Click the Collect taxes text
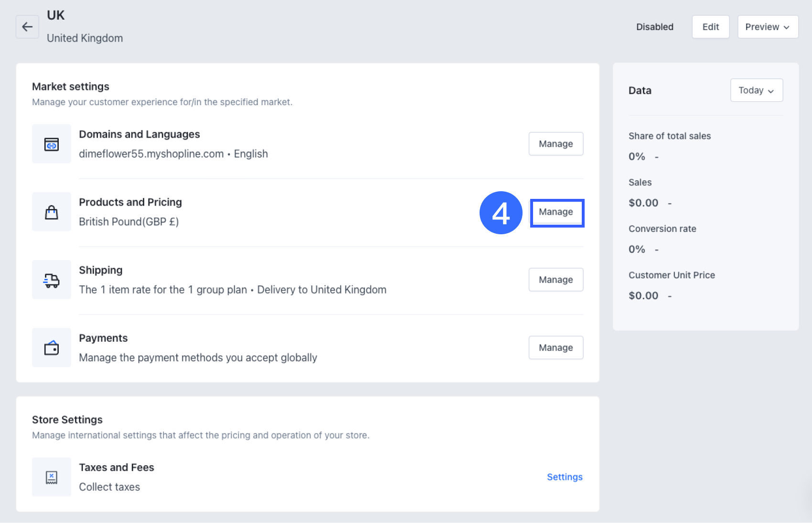The height and width of the screenshot is (523, 812). pyautogui.click(x=109, y=487)
